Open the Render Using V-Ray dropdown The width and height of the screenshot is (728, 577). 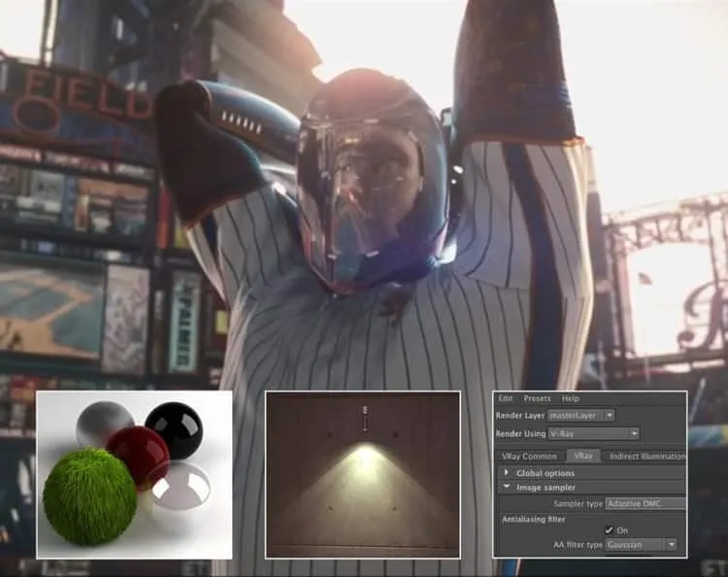[x=594, y=433]
